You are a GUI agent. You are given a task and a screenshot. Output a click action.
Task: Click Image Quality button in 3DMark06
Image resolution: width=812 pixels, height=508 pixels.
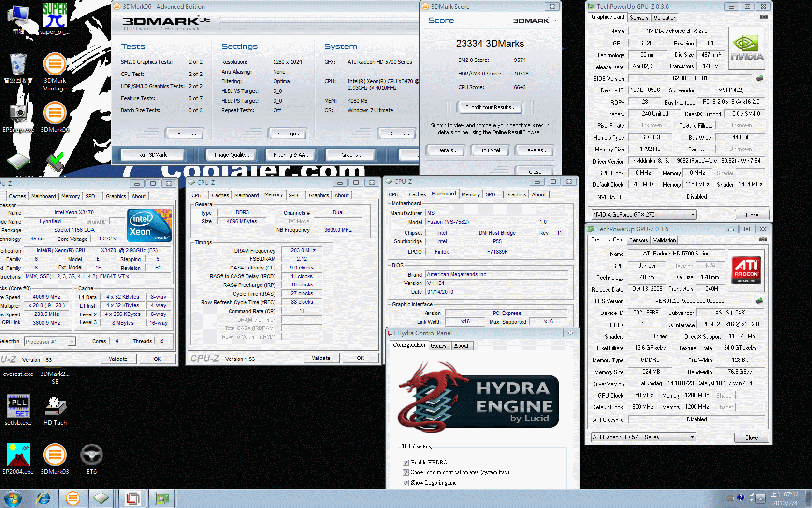point(232,155)
